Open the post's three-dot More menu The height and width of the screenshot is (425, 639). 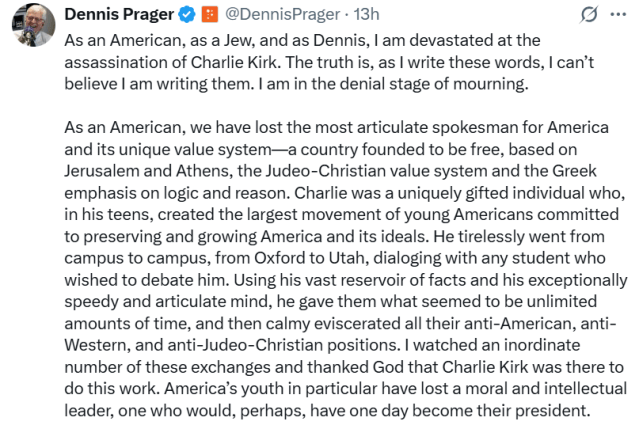[x=618, y=15]
